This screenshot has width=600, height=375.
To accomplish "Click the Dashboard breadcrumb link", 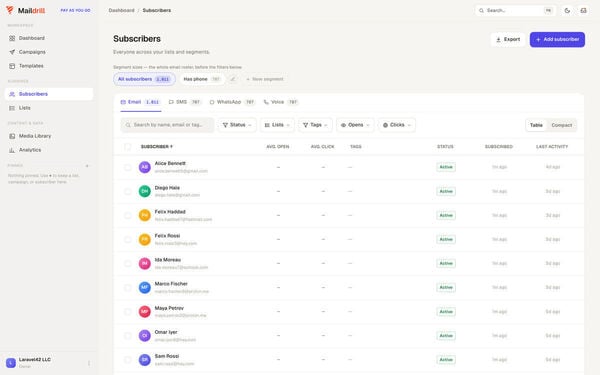I will (121, 10).
